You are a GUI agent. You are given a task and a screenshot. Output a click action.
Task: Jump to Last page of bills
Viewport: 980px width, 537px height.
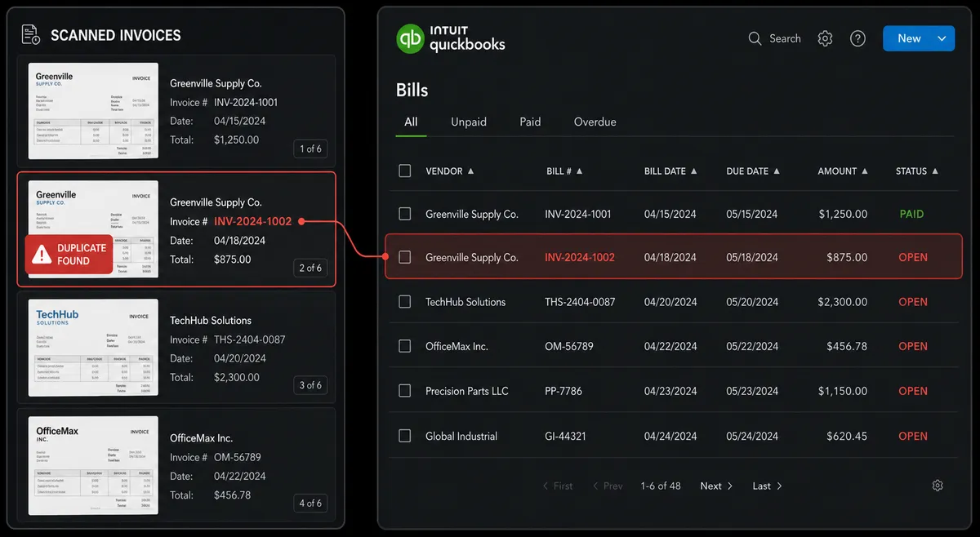tap(767, 486)
